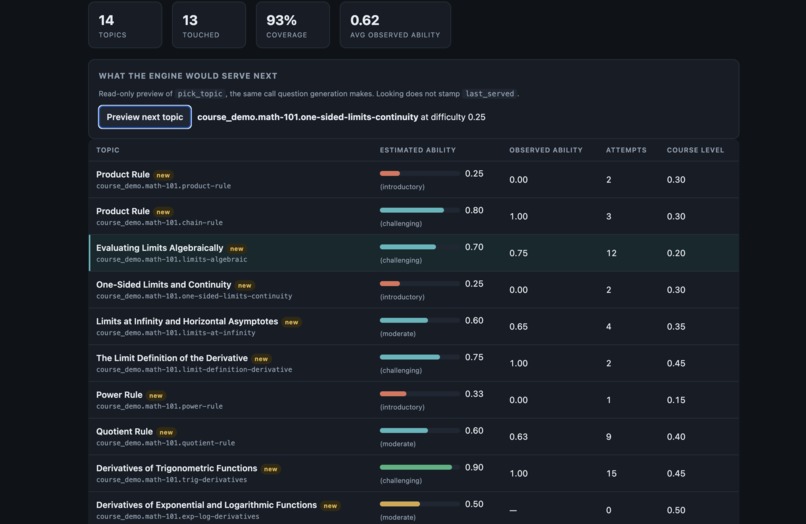Click the ability bar for Evaluating Limits Algebraically
The image size is (806, 524).
419,247
